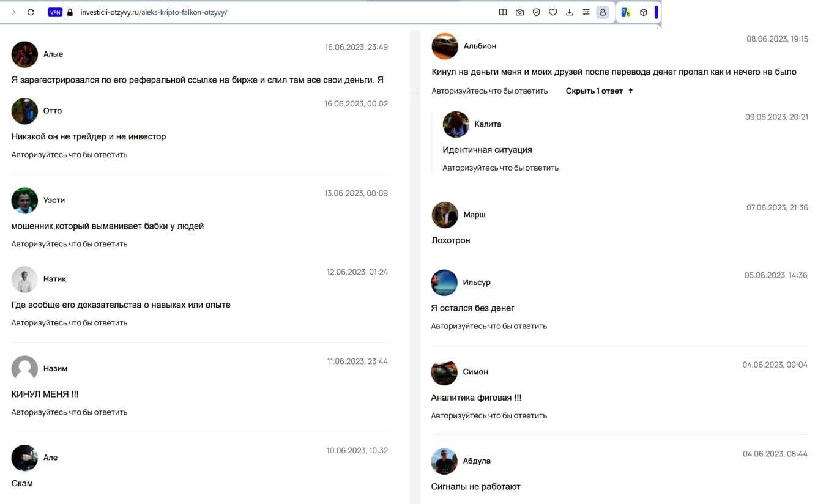Open the extensions cube icon
The width and height of the screenshot is (826, 504).
[x=644, y=12]
